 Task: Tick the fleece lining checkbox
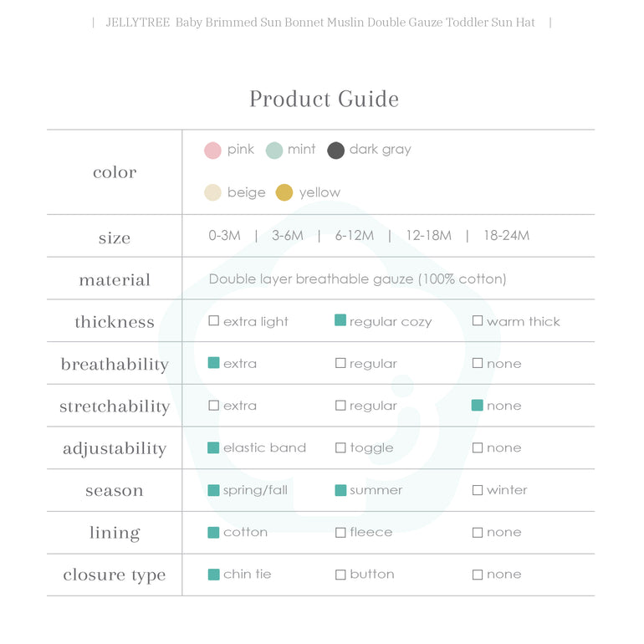pos(340,533)
